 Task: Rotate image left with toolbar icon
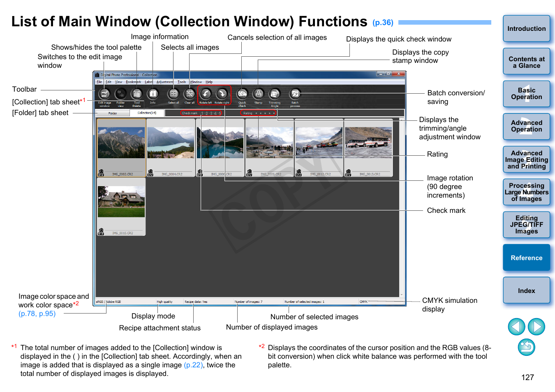[206, 94]
